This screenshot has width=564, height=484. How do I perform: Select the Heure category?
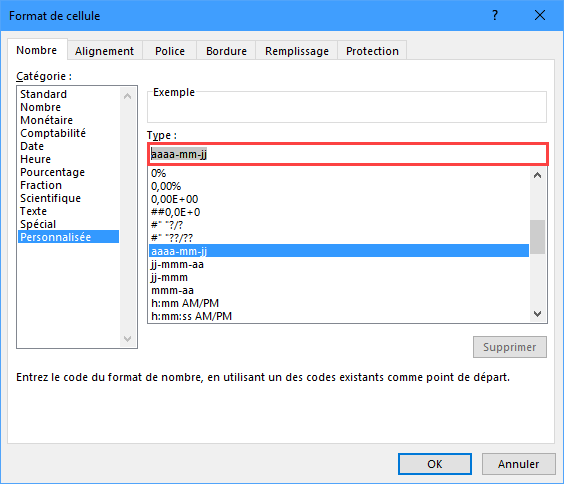pyautogui.click(x=68, y=159)
